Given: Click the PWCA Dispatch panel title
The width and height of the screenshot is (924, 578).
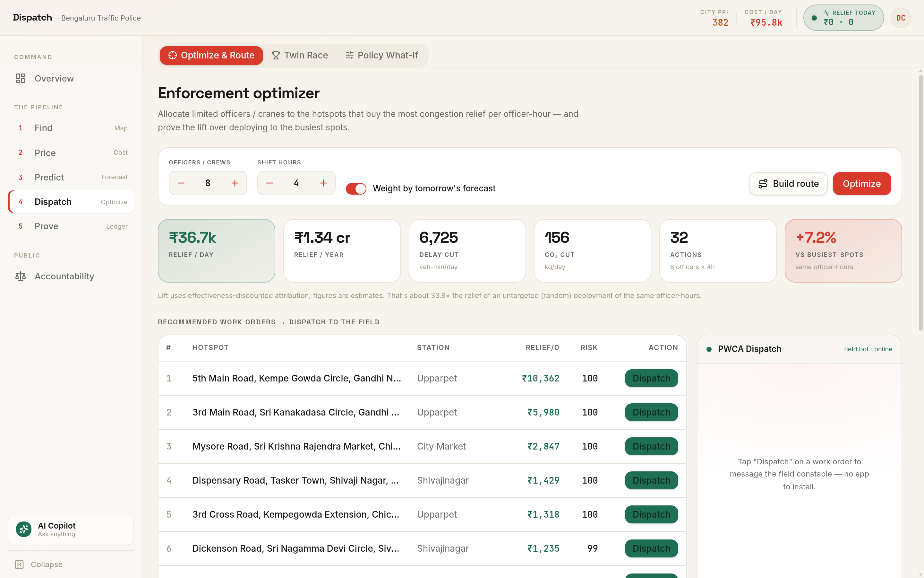Looking at the screenshot, I should (x=749, y=349).
